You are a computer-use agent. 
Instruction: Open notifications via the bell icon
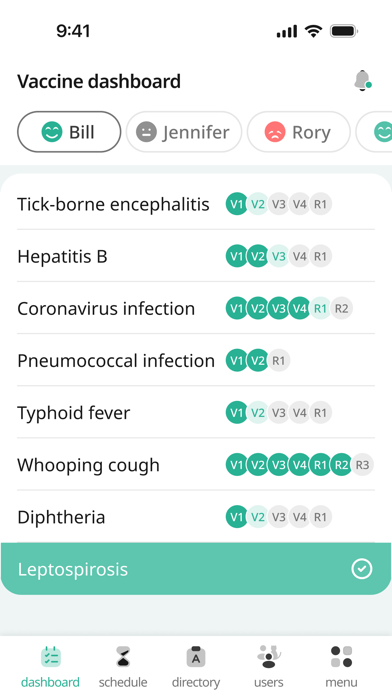pyautogui.click(x=363, y=81)
